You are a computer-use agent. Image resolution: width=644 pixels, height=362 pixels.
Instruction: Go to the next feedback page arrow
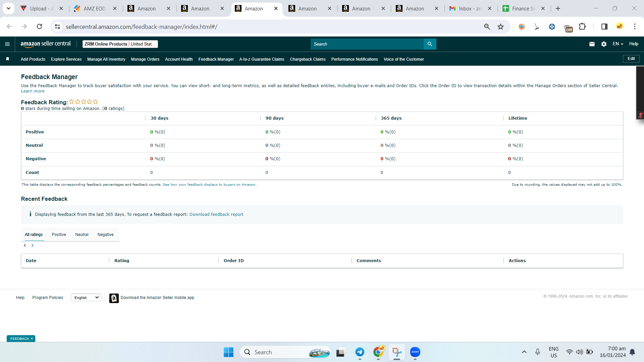click(x=33, y=245)
